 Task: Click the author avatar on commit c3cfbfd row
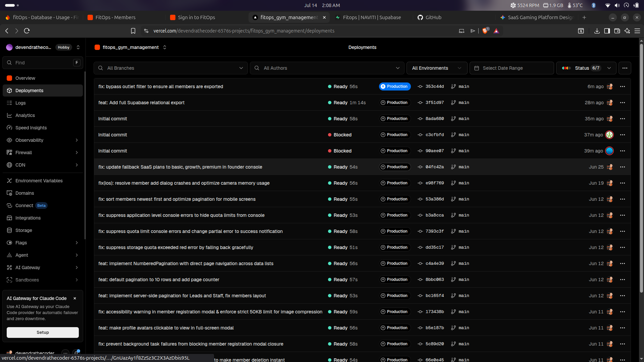pyautogui.click(x=609, y=135)
